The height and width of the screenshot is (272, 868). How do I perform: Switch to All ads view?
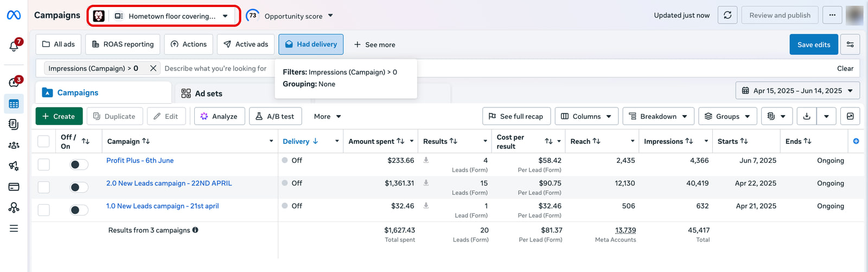pyautogui.click(x=59, y=44)
